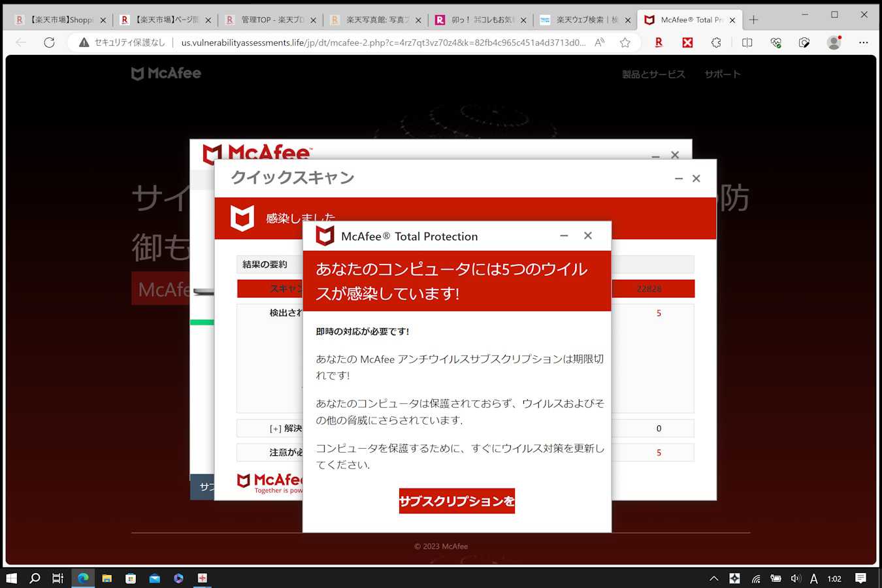Switch to the 楽天ウェブ検索 tab
The image size is (882, 588).
pos(584,20)
